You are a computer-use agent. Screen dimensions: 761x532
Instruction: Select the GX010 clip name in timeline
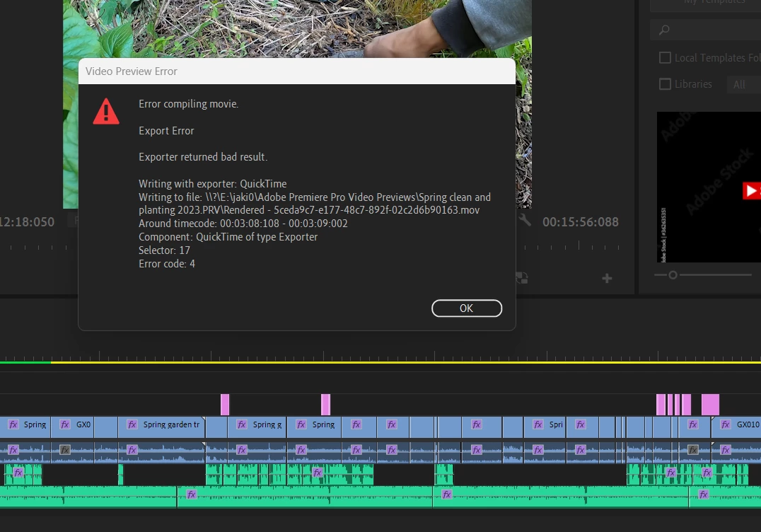pos(748,424)
